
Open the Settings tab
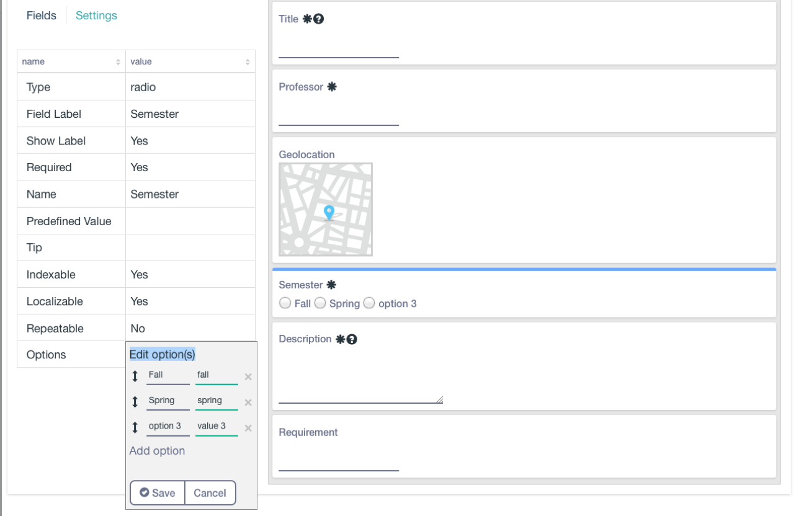tap(96, 16)
